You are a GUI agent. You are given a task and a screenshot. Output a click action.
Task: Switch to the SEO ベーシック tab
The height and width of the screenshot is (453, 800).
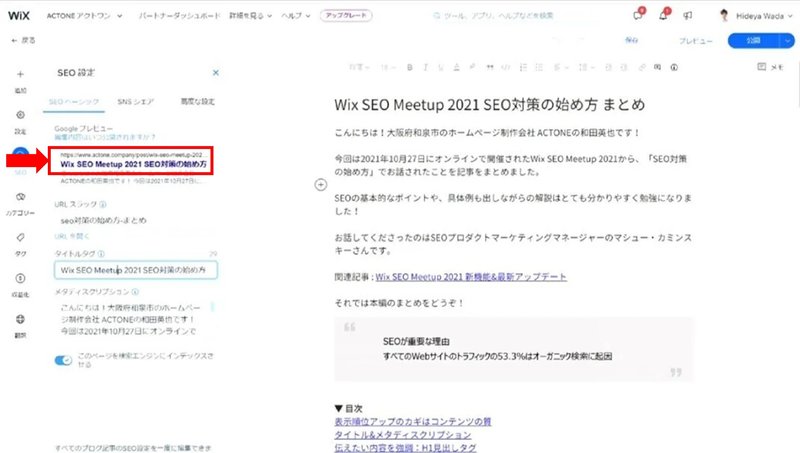(74, 102)
